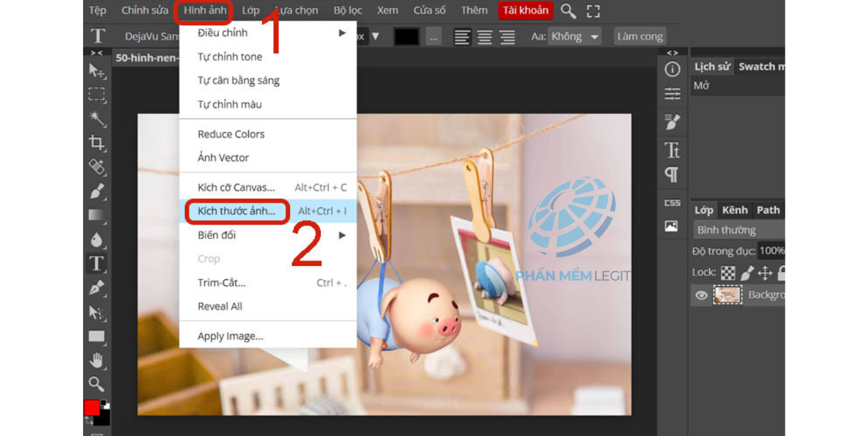Click the search magnifier in menu bar

point(568,11)
